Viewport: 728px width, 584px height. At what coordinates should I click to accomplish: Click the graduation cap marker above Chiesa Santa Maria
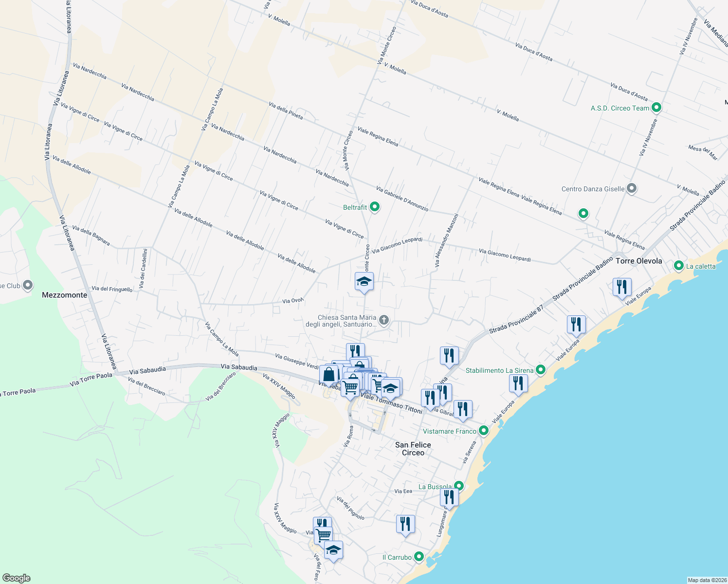(x=364, y=281)
